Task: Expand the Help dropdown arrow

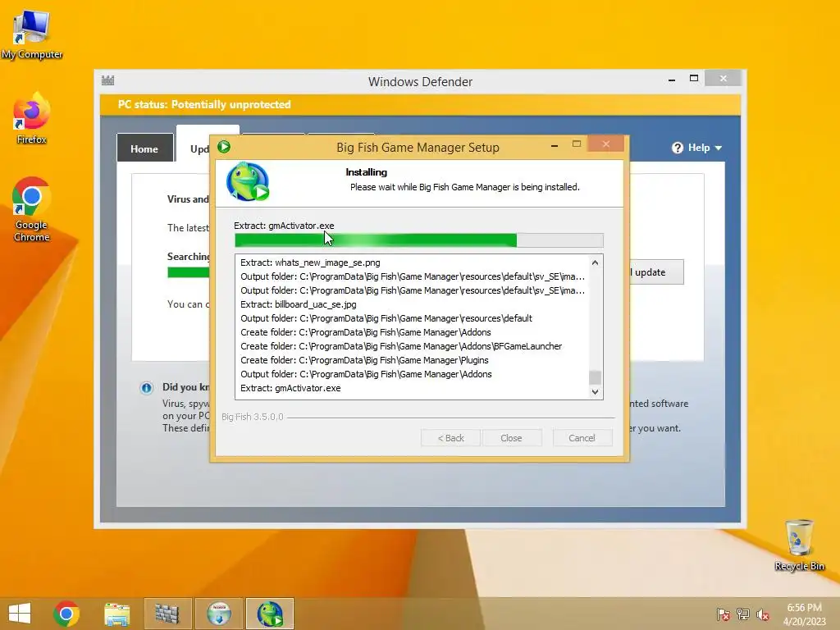Action: point(719,148)
